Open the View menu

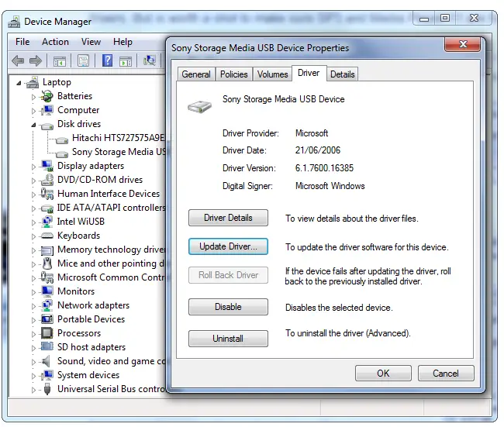91,42
